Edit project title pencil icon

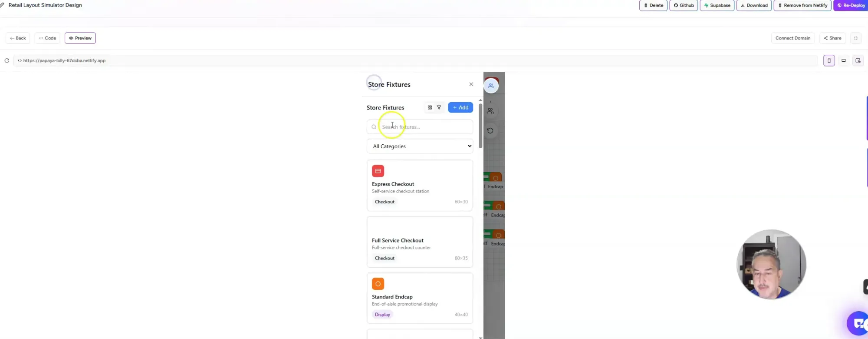(2, 5)
